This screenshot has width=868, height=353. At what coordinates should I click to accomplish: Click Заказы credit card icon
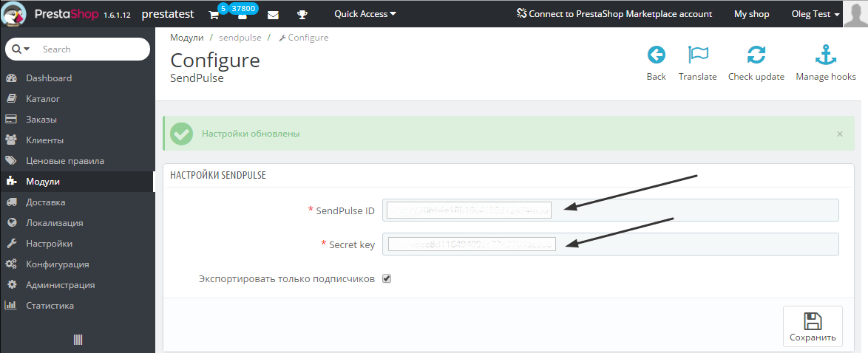[11, 119]
